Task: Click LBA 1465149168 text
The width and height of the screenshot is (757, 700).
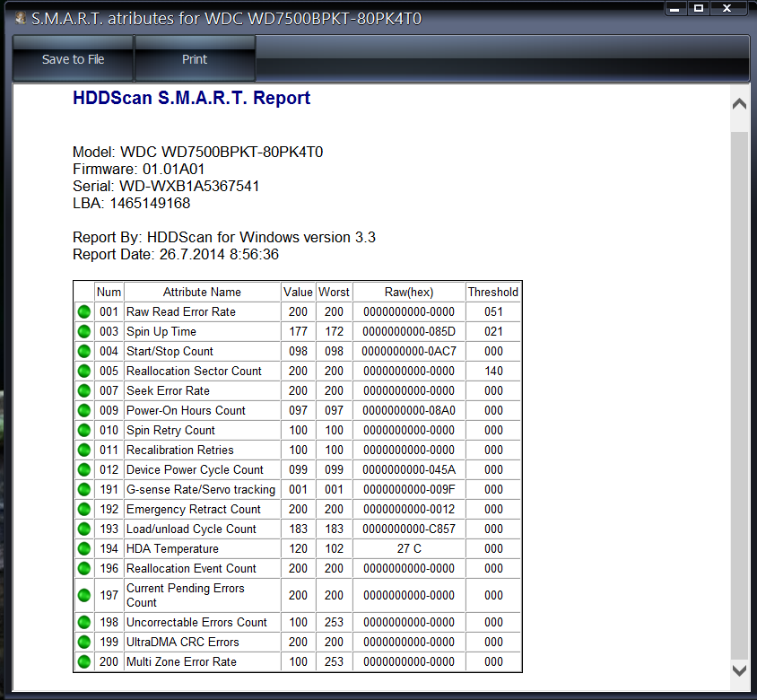Action: [x=131, y=203]
